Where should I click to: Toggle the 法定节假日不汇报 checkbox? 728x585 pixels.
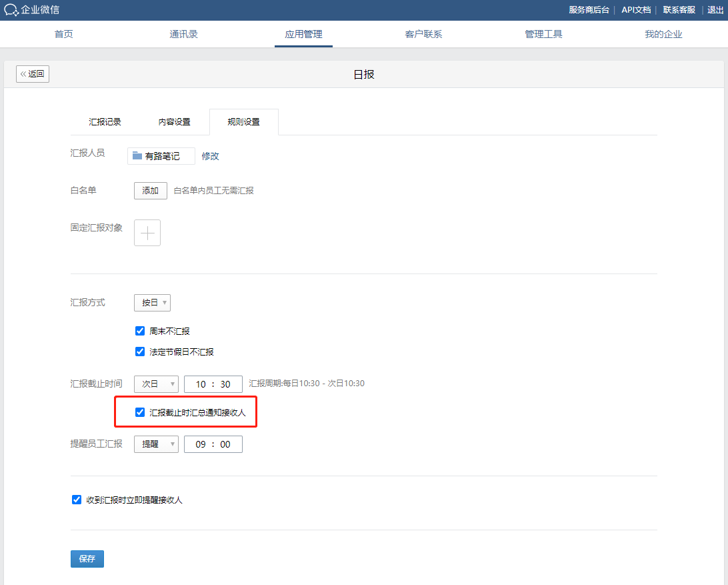[x=140, y=352]
